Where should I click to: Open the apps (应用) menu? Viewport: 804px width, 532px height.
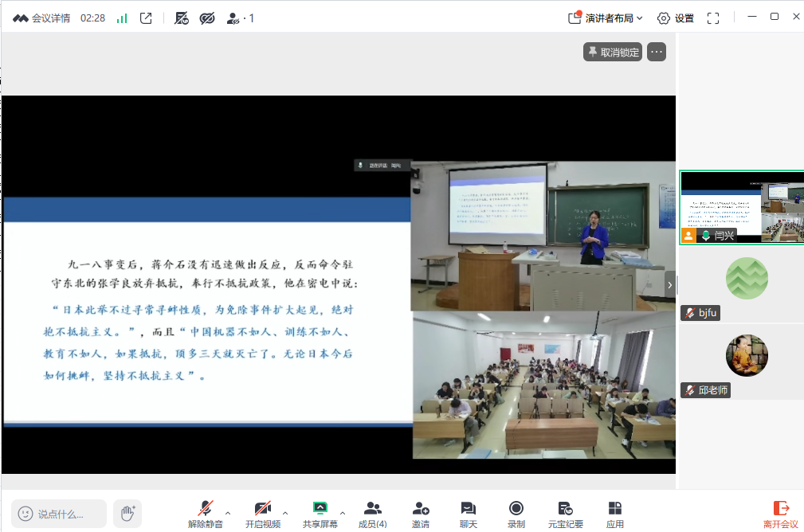click(x=615, y=514)
